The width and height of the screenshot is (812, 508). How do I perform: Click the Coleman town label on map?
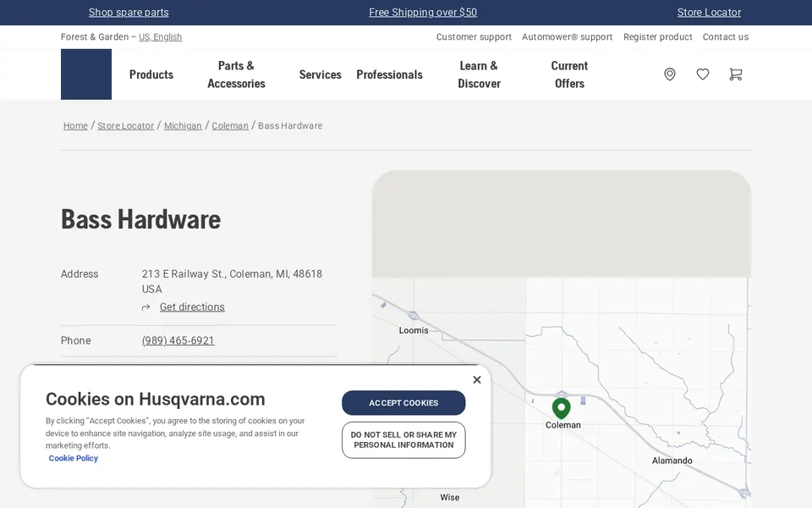[563, 425]
